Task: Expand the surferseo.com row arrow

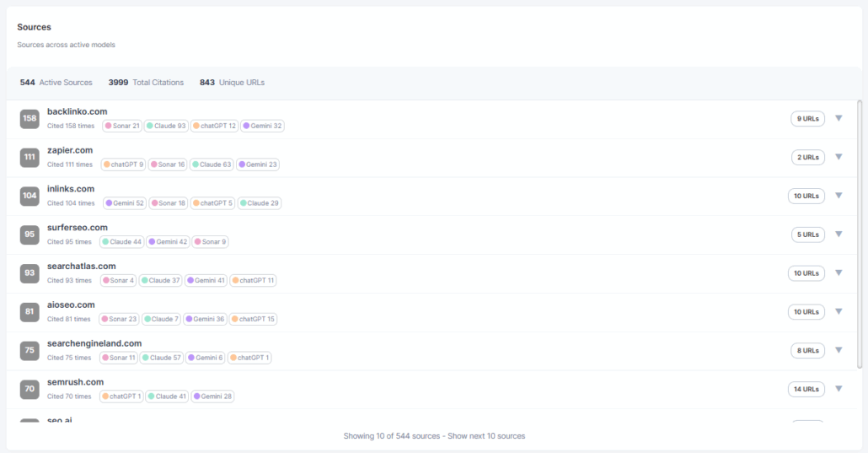Action: click(x=839, y=234)
